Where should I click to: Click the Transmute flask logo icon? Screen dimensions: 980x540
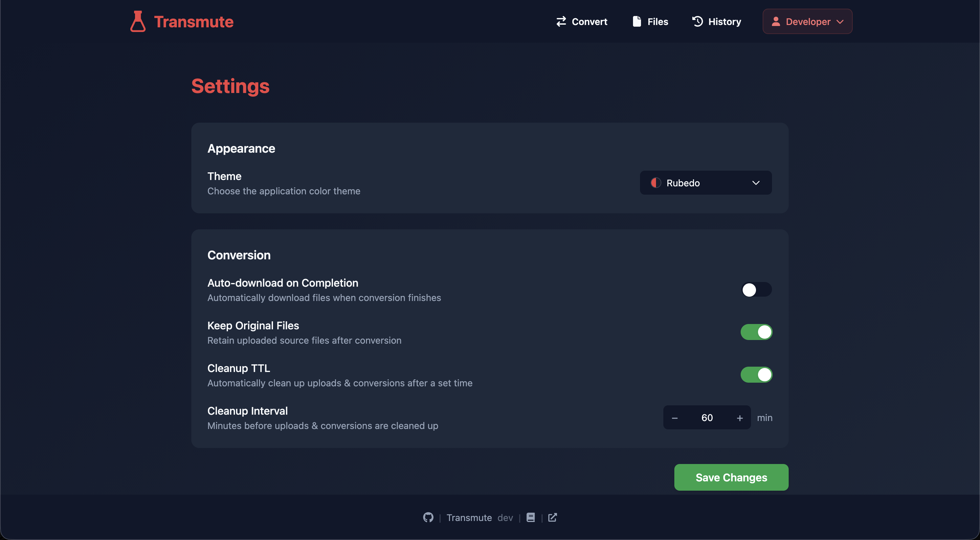click(138, 21)
